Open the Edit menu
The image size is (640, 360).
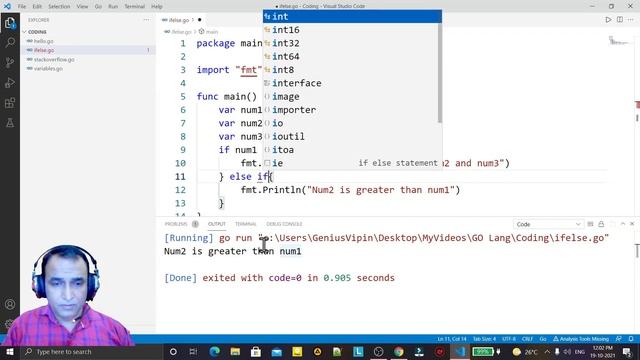point(37,7)
